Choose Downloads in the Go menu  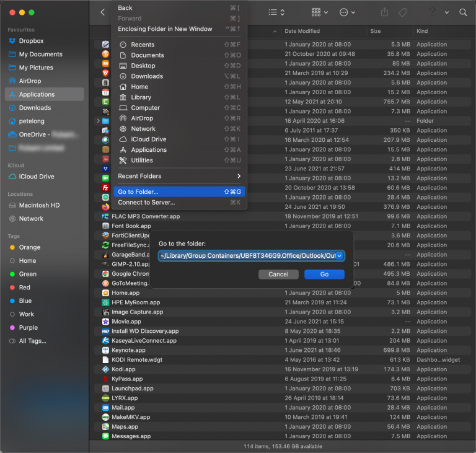pyautogui.click(x=179, y=76)
